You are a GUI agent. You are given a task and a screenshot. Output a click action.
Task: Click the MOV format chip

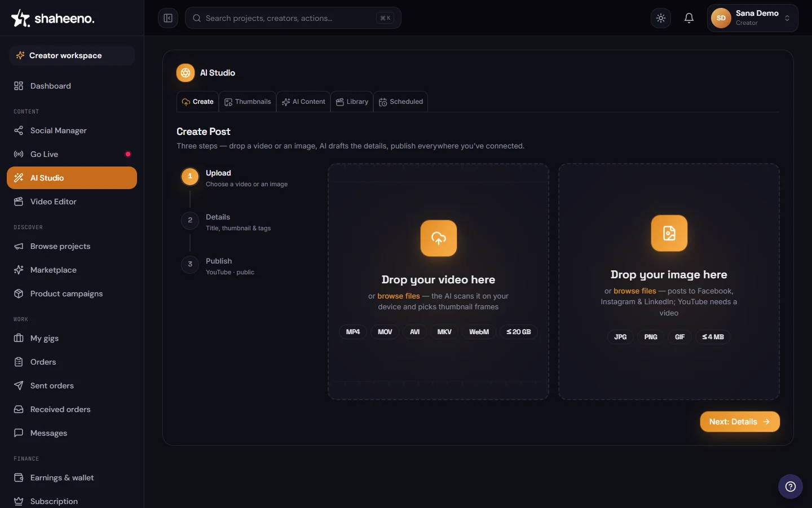point(385,332)
